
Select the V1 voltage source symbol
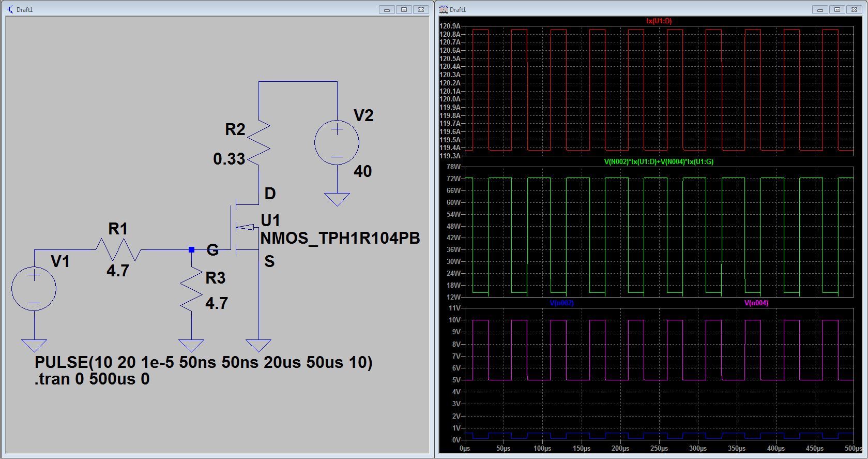(x=34, y=288)
